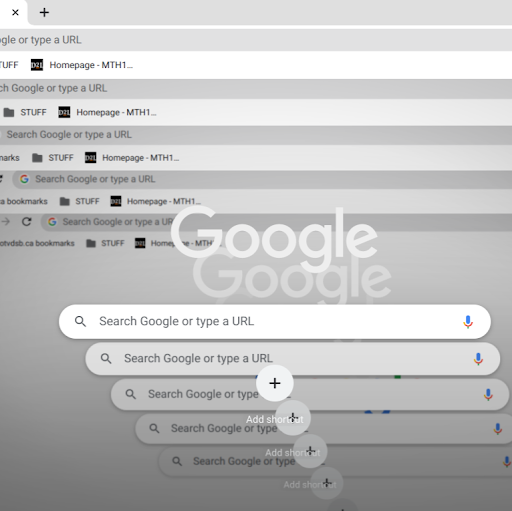
Task: Open a new tab with the plus button
Action: [44, 13]
